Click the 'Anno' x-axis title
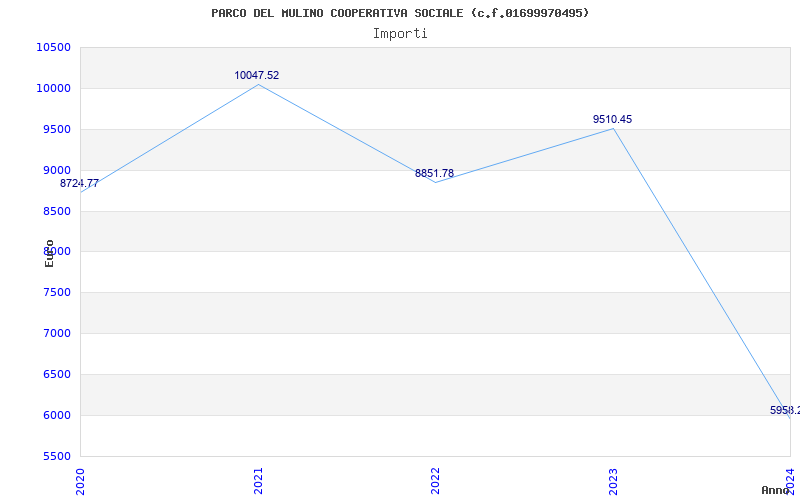Screen dimensions: 800x500 [x=774, y=491]
